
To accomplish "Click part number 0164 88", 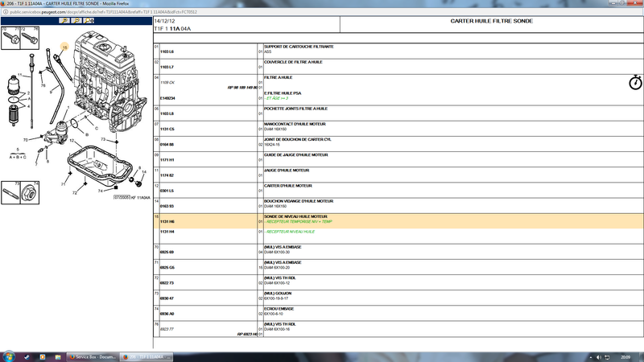I will click(x=167, y=145).
